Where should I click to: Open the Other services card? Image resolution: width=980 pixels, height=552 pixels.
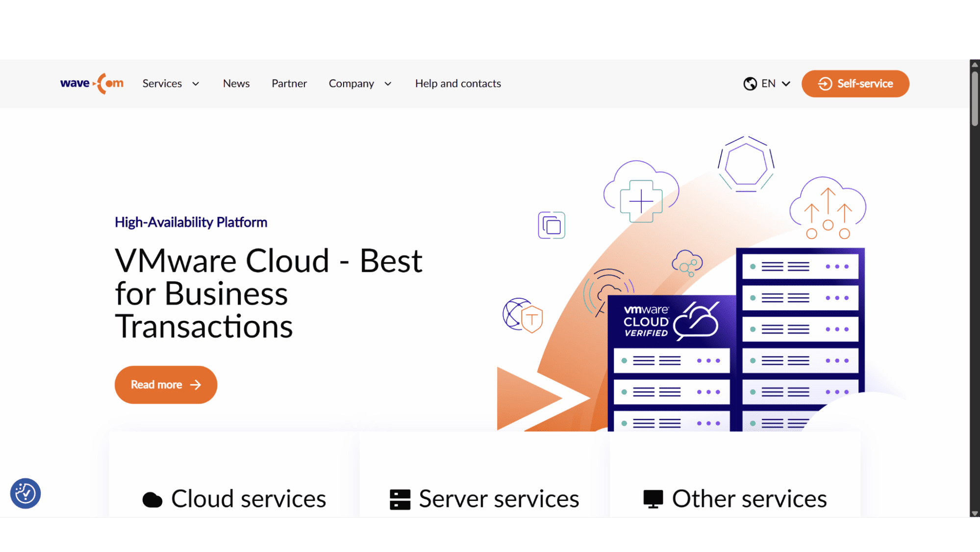point(735,475)
